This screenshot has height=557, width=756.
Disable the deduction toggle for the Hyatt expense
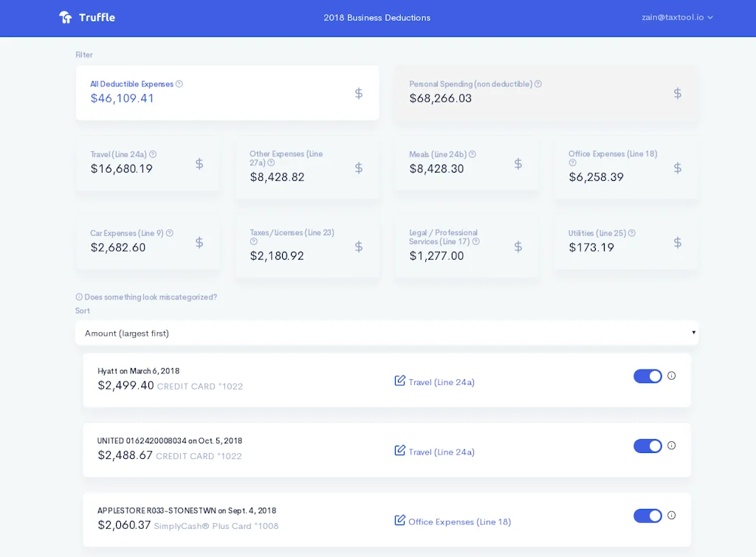pyautogui.click(x=647, y=376)
